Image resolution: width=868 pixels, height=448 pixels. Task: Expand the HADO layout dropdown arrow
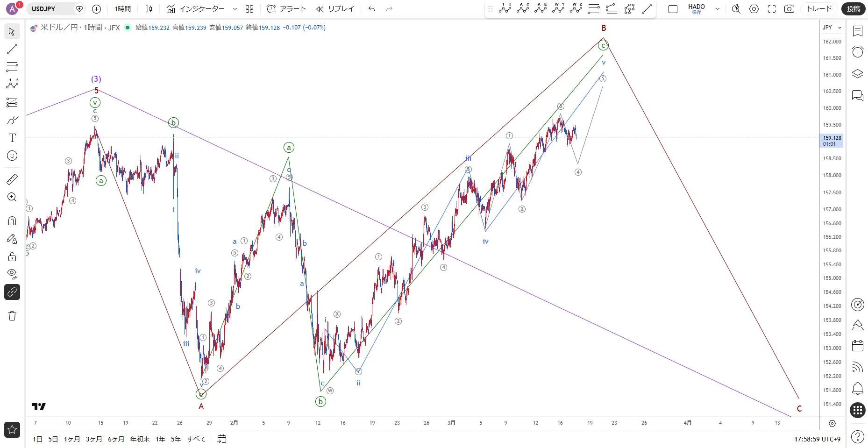click(718, 9)
